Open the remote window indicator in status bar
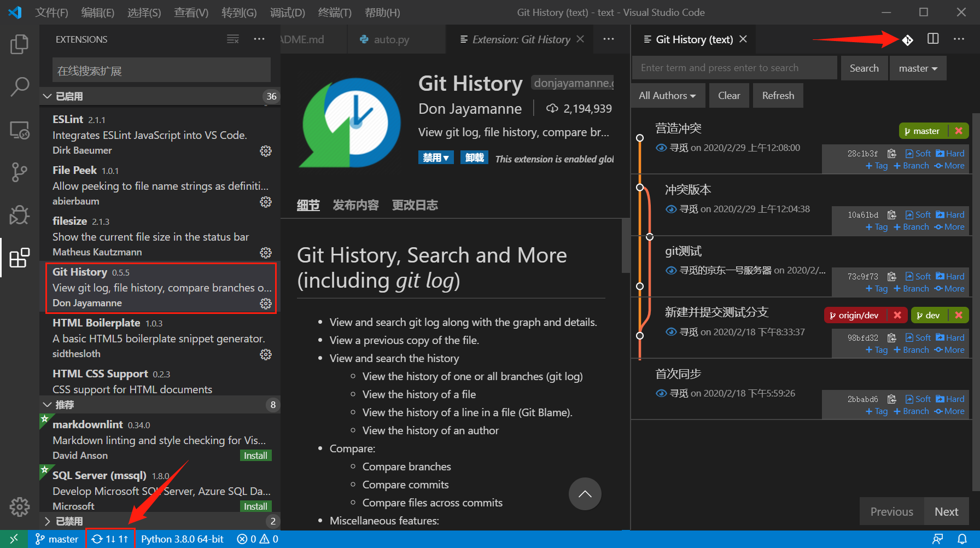The width and height of the screenshot is (980, 548). [x=14, y=539]
